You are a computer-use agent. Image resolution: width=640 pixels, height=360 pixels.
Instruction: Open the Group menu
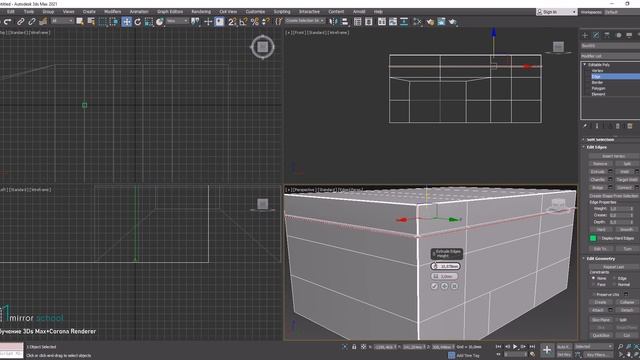click(48, 12)
